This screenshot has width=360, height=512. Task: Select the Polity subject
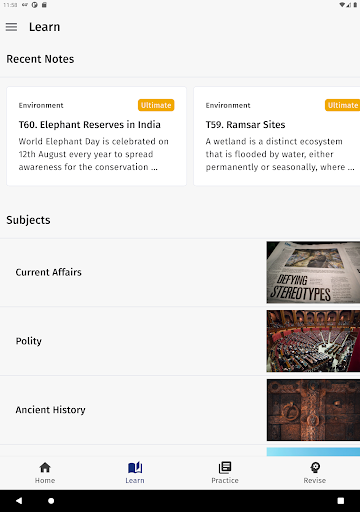[x=180, y=341]
